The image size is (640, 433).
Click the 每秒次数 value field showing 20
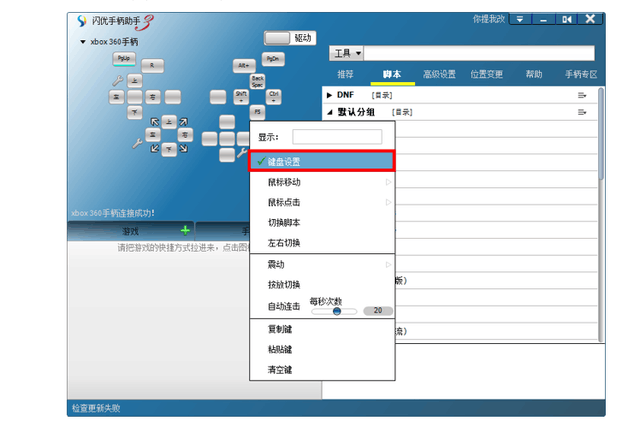pos(378,311)
